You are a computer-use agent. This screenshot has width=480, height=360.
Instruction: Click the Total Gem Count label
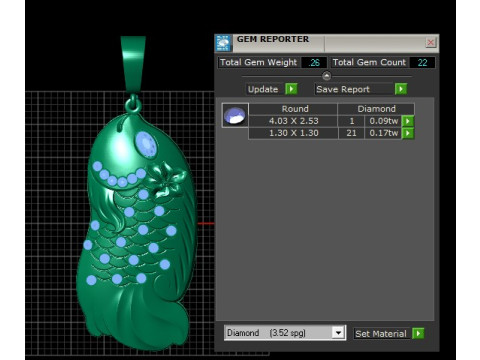tap(369, 62)
